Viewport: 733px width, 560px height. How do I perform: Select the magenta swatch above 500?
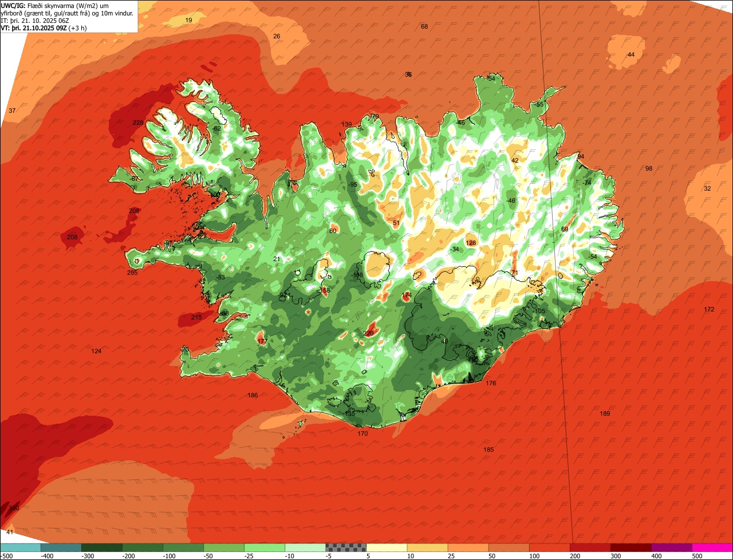click(x=712, y=547)
